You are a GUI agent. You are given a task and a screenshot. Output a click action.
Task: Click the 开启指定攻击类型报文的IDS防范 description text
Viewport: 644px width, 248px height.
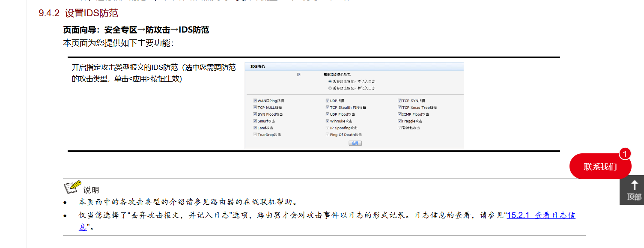point(154,73)
